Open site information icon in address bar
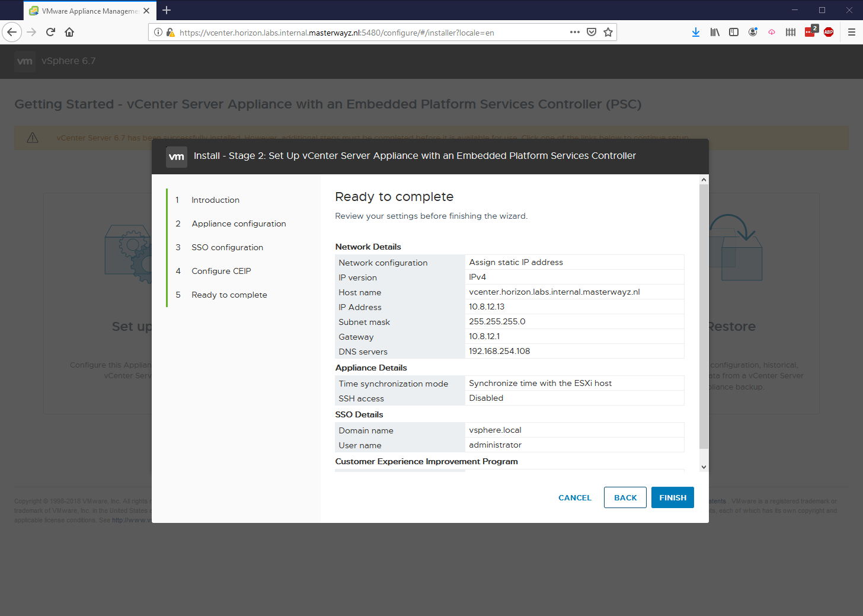The height and width of the screenshot is (616, 863). [x=158, y=33]
